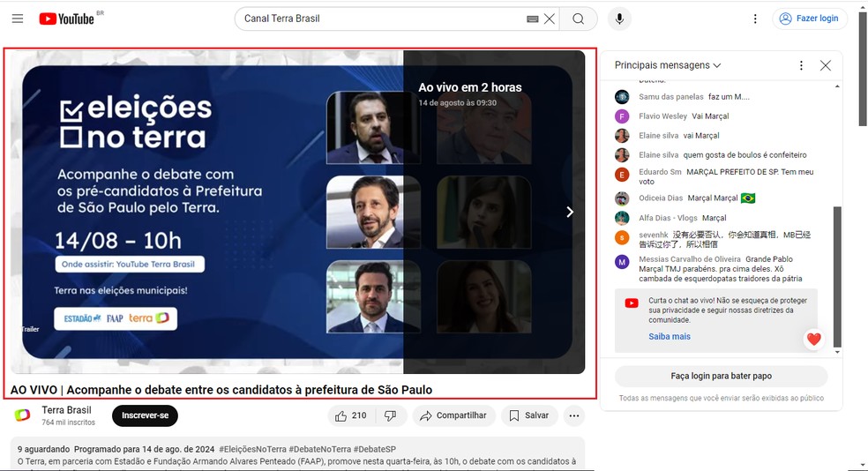Like the video with thumbs-up button
The image size is (868, 471).
pyautogui.click(x=351, y=415)
